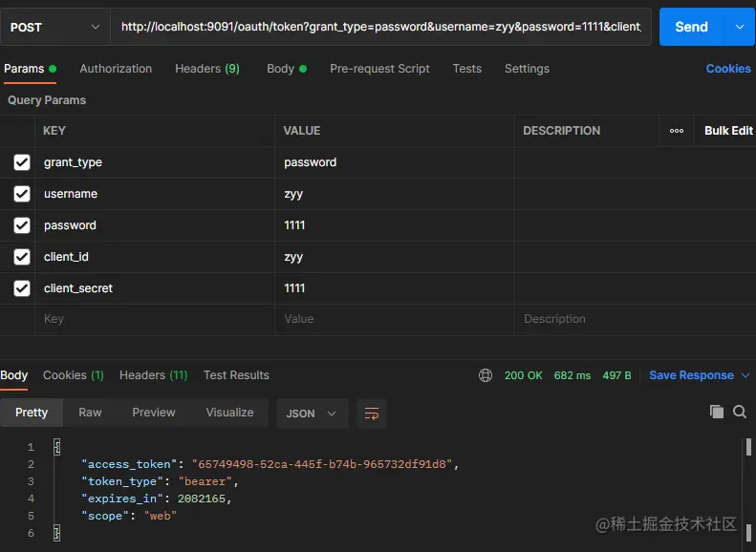Copy response body with the copy icon

pyautogui.click(x=717, y=412)
